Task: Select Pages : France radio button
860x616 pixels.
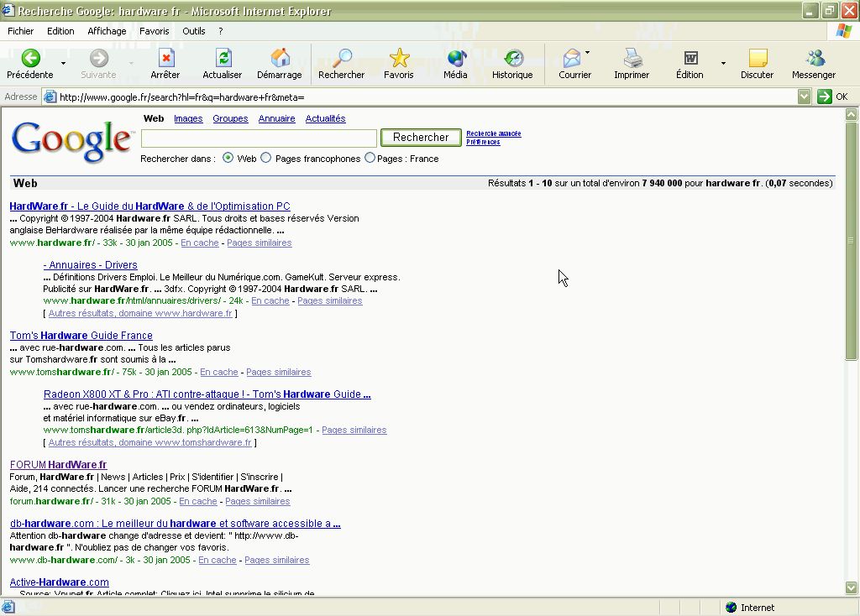Action: pos(370,158)
